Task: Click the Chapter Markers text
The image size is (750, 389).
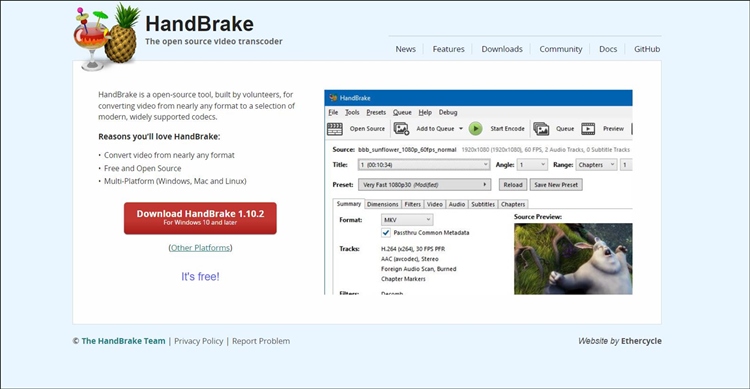Action: pyautogui.click(x=403, y=279)
